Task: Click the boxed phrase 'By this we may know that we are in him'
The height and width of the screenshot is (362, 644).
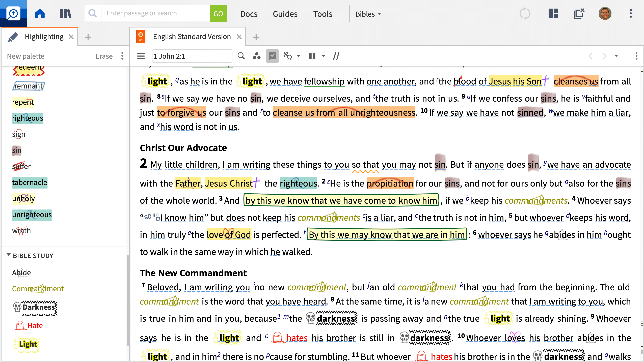Action: pos(387,235)
